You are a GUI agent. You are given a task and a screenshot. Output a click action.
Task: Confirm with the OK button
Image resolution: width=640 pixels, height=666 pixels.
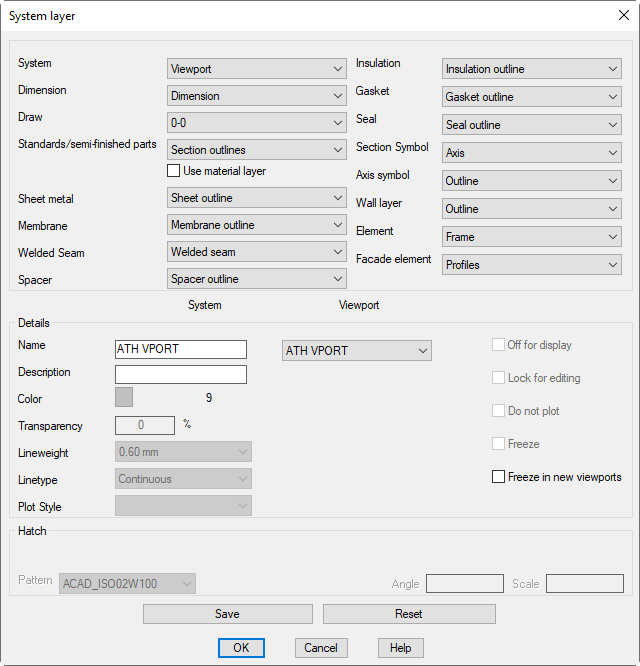click(241, 648)
